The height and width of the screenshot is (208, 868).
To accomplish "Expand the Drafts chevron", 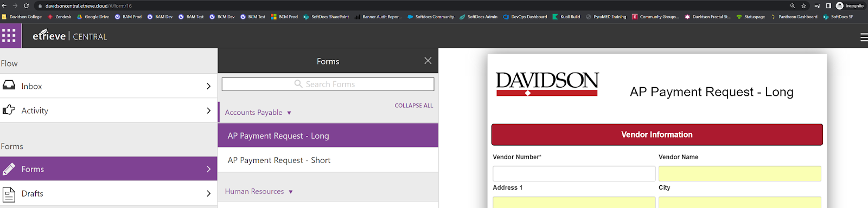I will pos(209,193).
